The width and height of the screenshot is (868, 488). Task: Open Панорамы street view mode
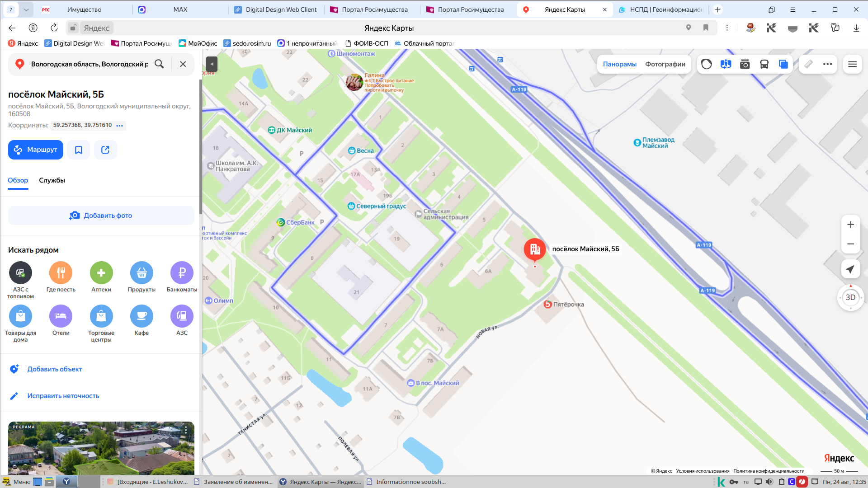(619, 64)
